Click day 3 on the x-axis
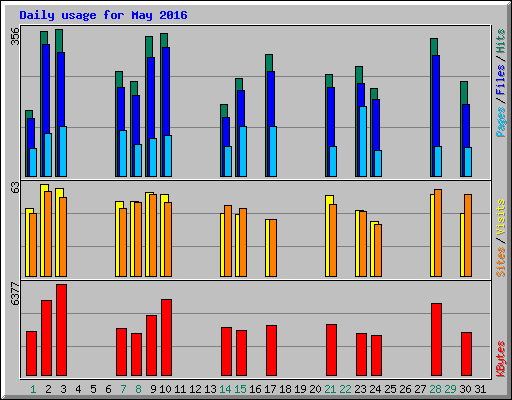This screenshot has width=512, height=400. (x=63, y=389)
